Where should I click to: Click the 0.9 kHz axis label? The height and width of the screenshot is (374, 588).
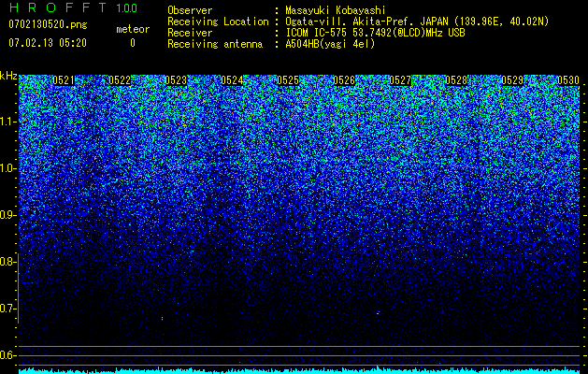7,215
